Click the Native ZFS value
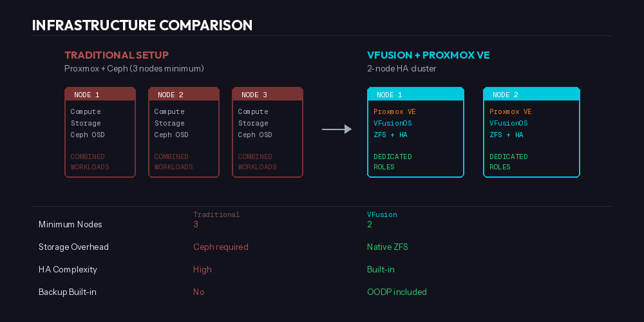This screenshot has height=322, width=644. coord(387,247)
